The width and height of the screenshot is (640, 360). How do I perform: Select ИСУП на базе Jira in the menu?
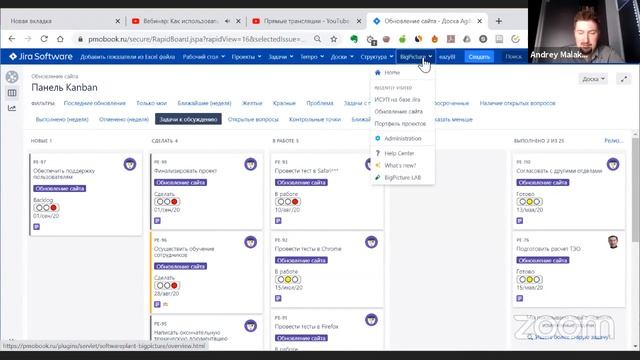coord(397,100)
